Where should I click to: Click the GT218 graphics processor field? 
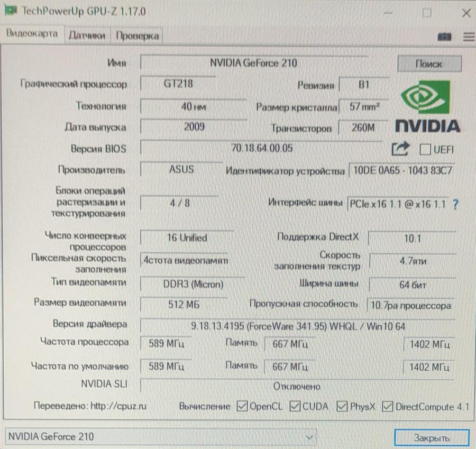click(x=178, y=84)
